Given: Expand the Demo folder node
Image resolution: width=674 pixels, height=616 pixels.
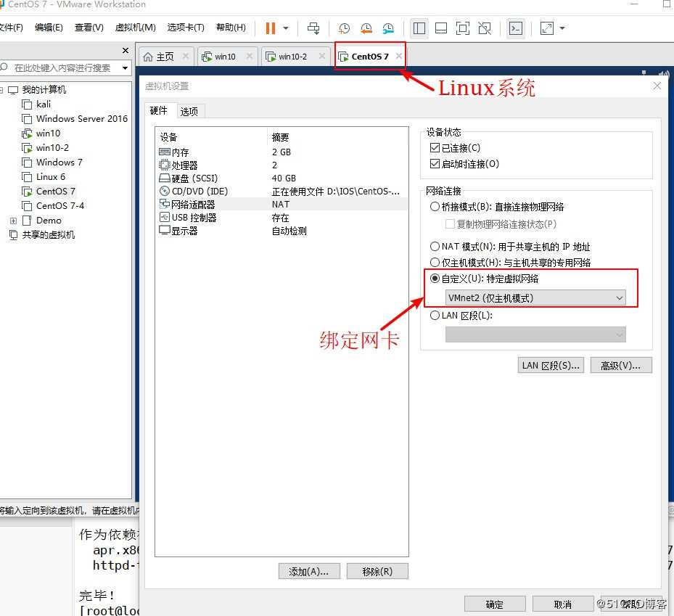Looking at the screenshot, I should [13, 221].
